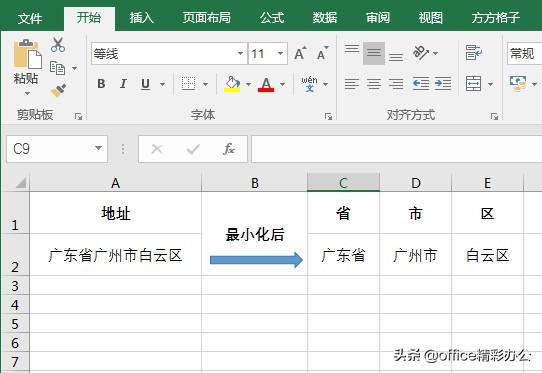Align text right
The height and width of the screenshot is (373, 542).
(x=396, y=84)
